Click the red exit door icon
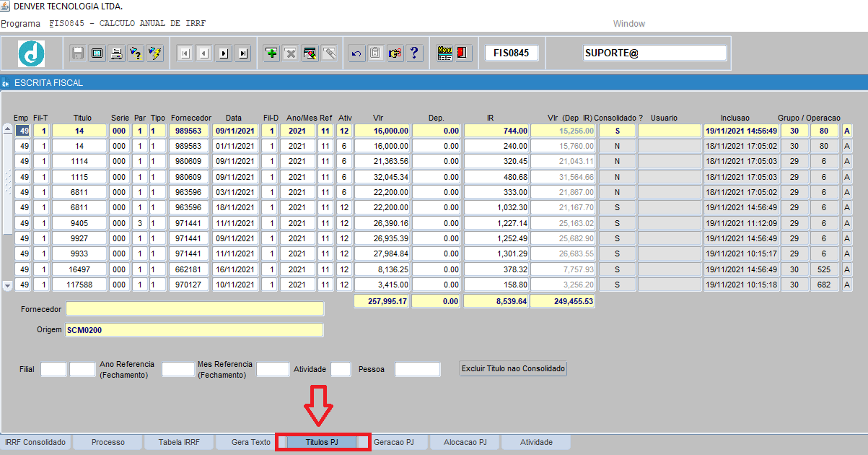This screenshot has width=868, height=455. 463,53
